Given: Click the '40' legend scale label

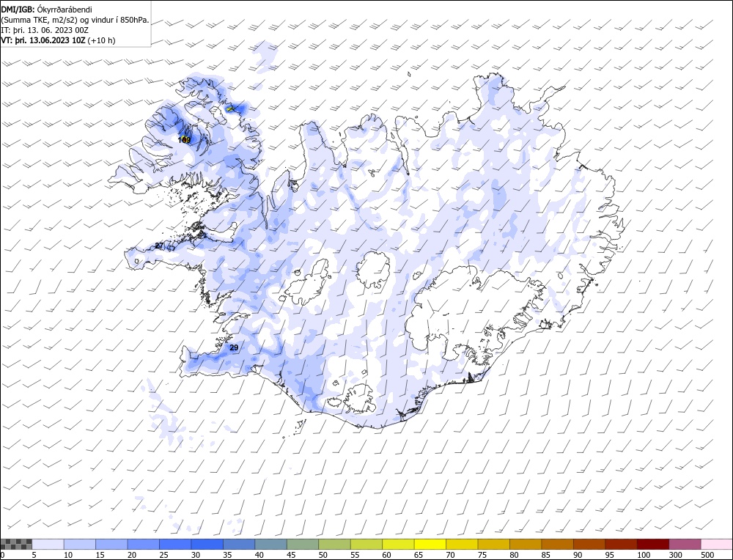Looking at the screenshot, I should tap(259, 555).
